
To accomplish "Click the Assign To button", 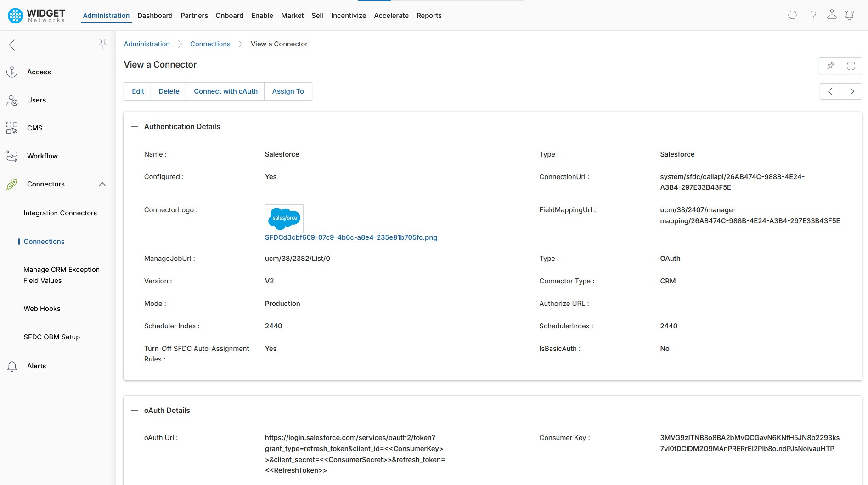I will pyautogui.click(x=288, y=91).
